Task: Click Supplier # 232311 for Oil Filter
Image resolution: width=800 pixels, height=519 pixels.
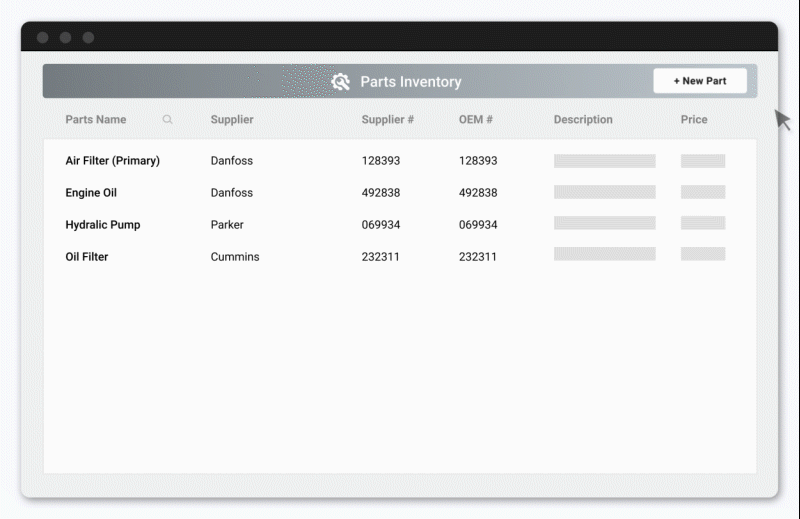Action: [380, 257]
